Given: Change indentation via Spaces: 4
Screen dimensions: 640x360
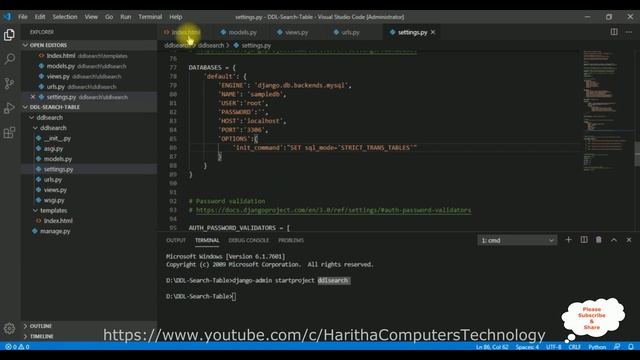Looking at the screenshot, I should pos(527,347).
